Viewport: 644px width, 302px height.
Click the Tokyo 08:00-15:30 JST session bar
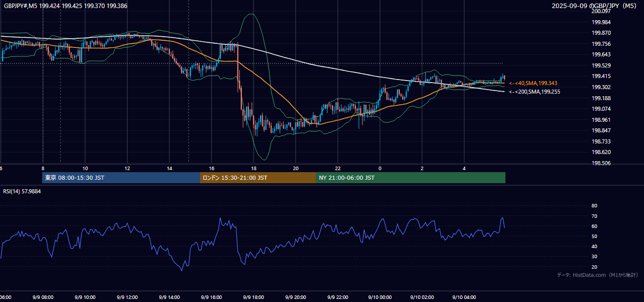point(121,178)
